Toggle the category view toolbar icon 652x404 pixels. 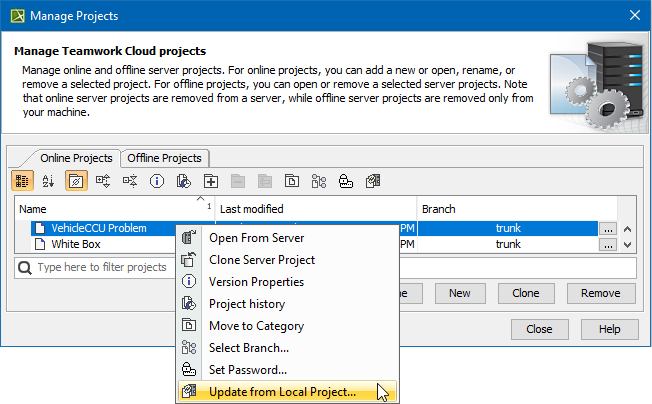coord(23,181)
